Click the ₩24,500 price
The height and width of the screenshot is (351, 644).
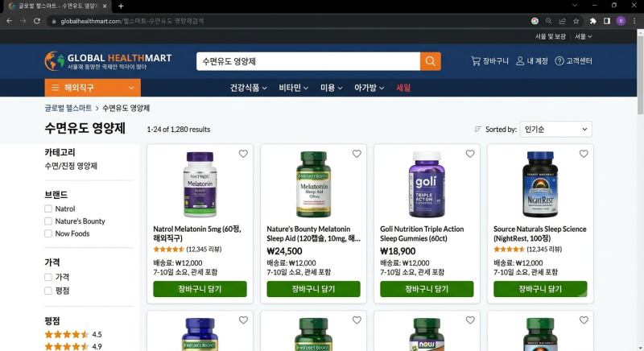tap(284, 251)
